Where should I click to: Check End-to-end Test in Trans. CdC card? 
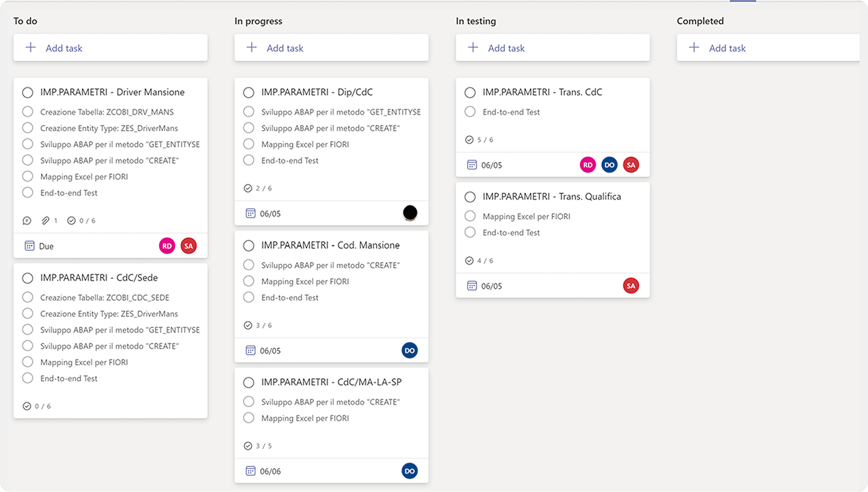(x=470, y=112)
